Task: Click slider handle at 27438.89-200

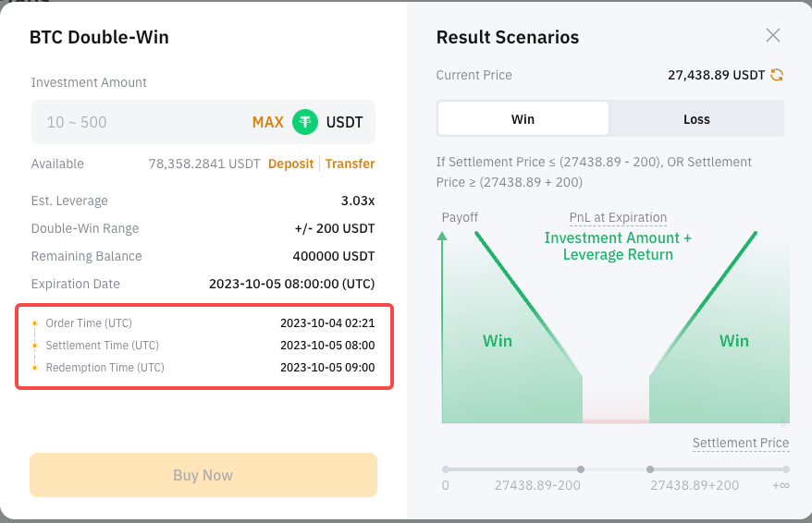Action: pyautogui.click(x=581, y=469)
